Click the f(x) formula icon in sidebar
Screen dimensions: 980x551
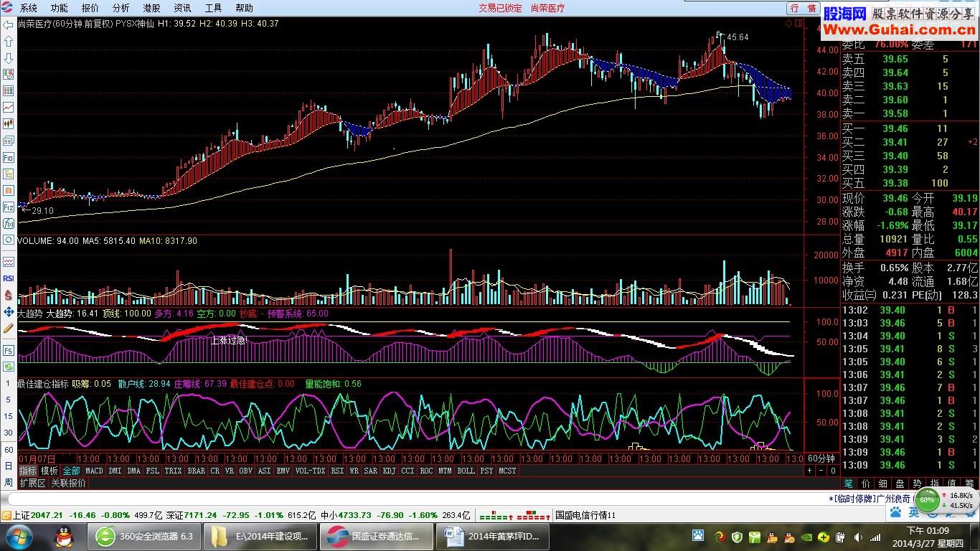coord(9,223)
